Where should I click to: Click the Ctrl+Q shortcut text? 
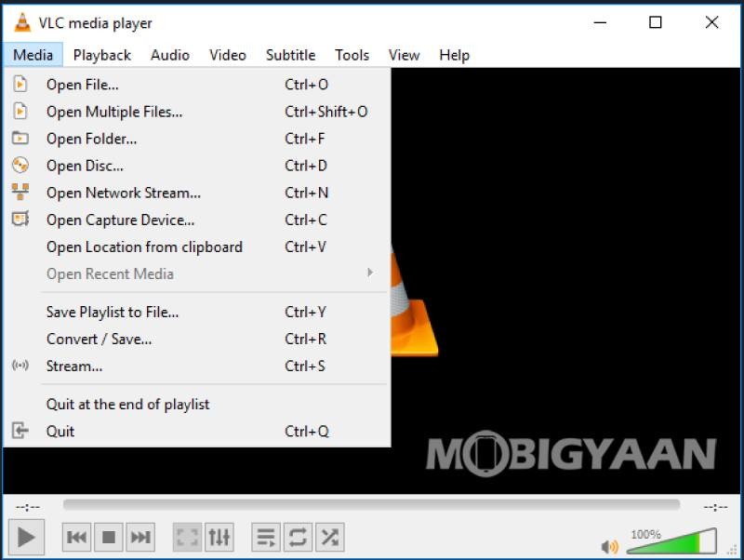(307, 431)
